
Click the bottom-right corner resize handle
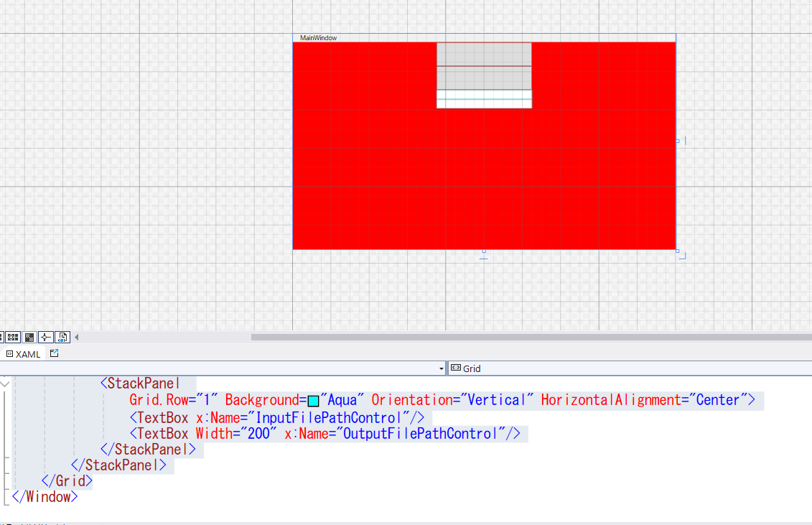click(x=677, y=251)
